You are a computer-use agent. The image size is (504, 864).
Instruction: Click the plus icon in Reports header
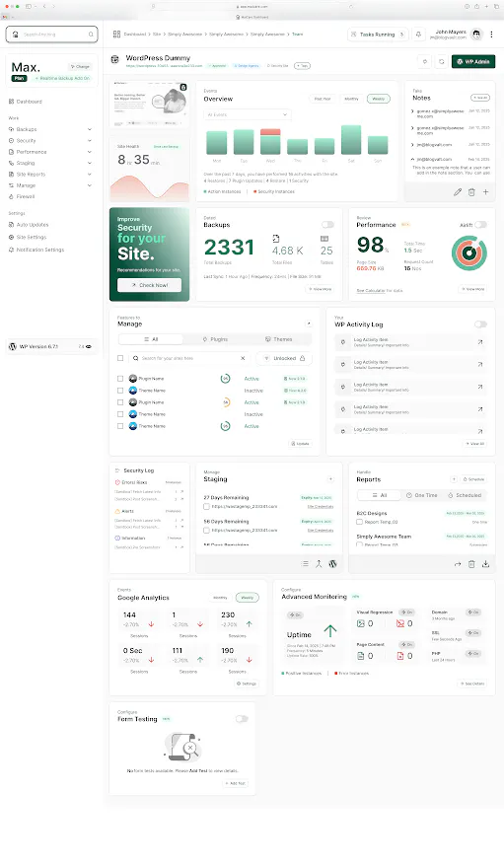454,479
